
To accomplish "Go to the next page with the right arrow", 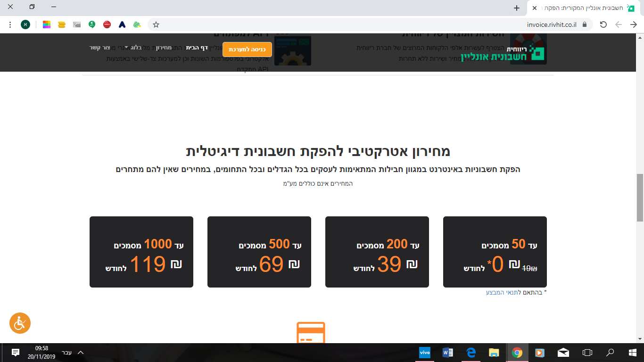I will click(634, 25).
